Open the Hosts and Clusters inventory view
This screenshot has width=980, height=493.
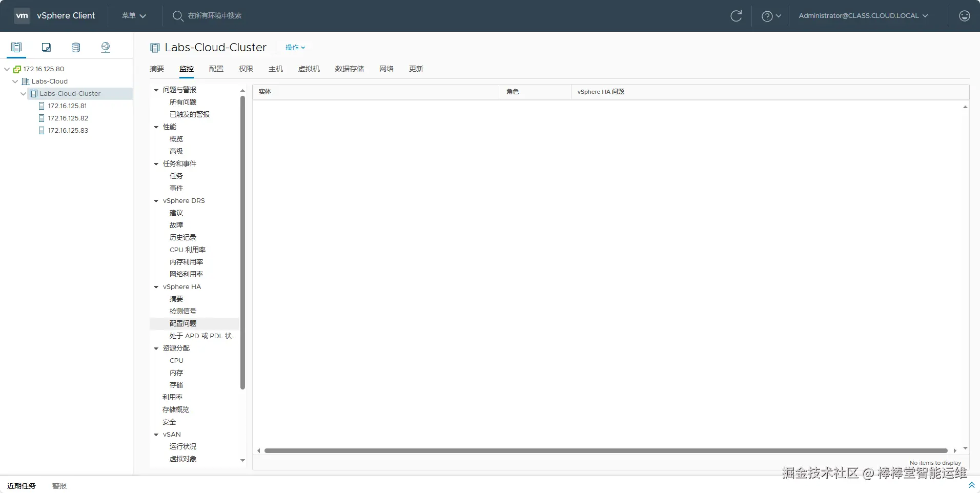pyautogui.click(x=16, y=48)
